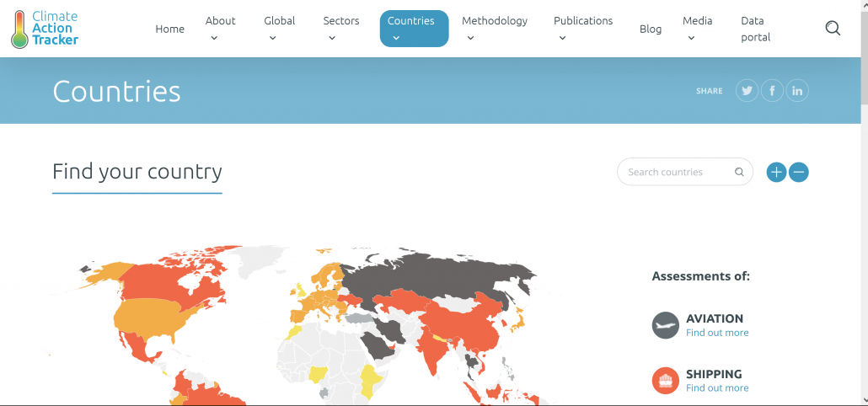This screenshot has width=868, height=406.
Task: Expand the Countries dropdown chevron
Action: pyautogui.click(x=396, y=38)
